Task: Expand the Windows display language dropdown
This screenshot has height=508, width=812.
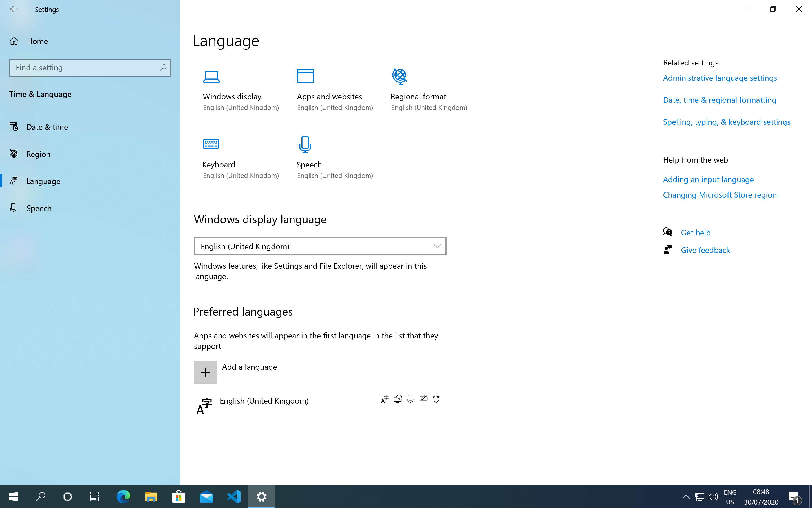Action: click(x=320, y=246)
